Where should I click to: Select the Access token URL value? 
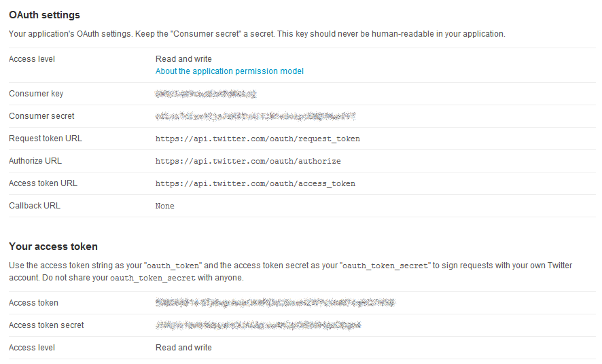(255, 183)
